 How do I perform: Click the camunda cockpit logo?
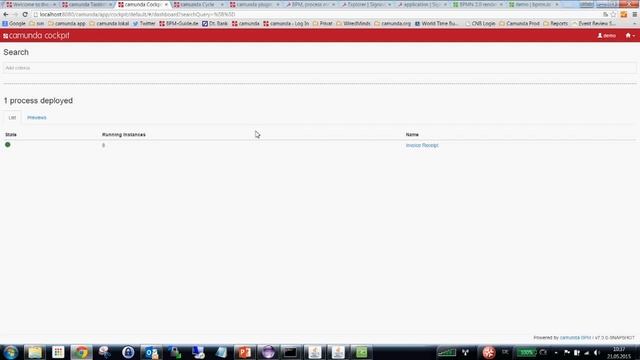36,36
